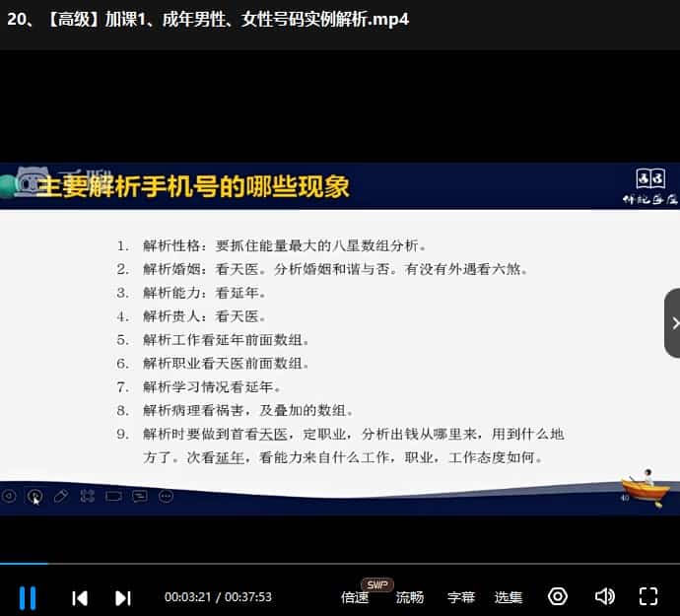Enter fullscreen mode

point(648,596)
